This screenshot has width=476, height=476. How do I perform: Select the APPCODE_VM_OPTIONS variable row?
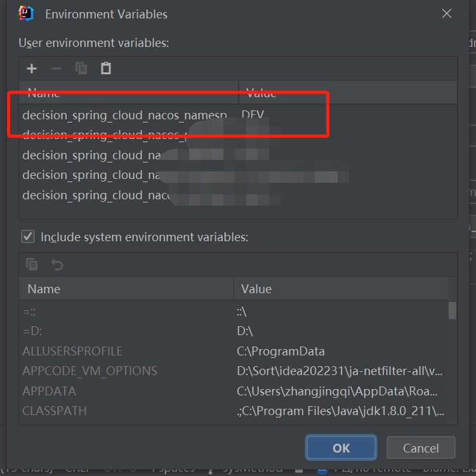click(x=234, y=371)
